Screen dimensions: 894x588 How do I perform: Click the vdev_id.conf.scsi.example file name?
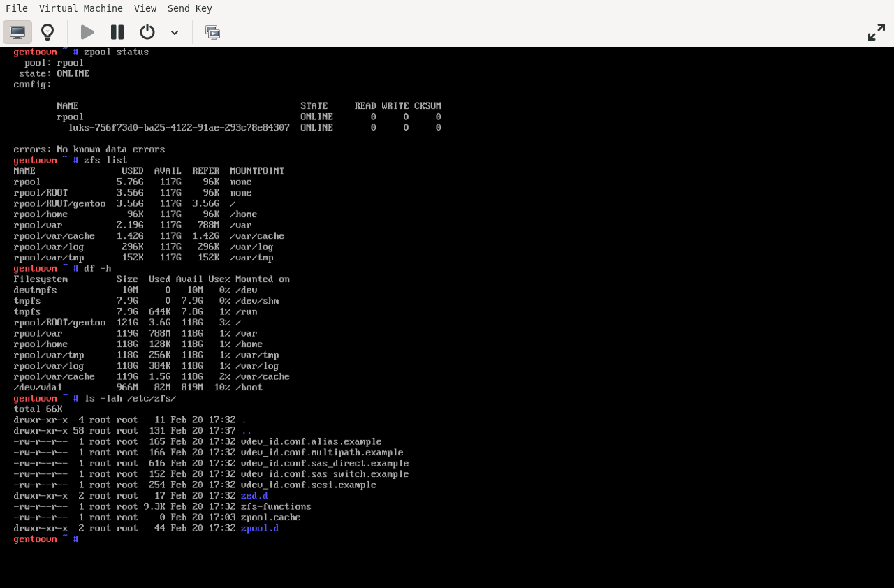[309, 485]
